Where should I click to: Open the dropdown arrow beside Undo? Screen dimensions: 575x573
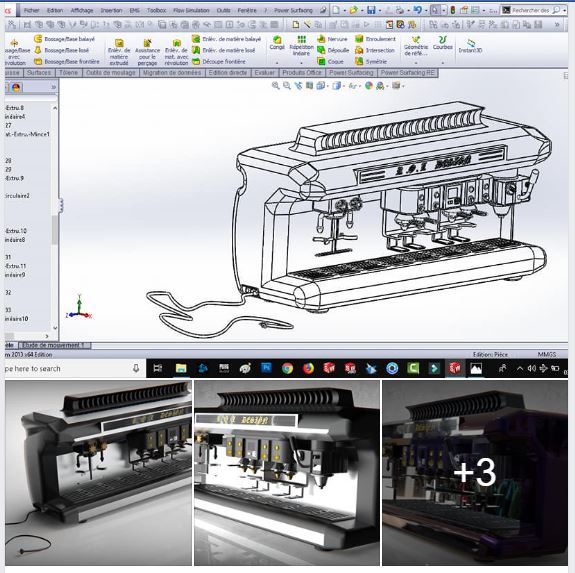click(426, 11)
